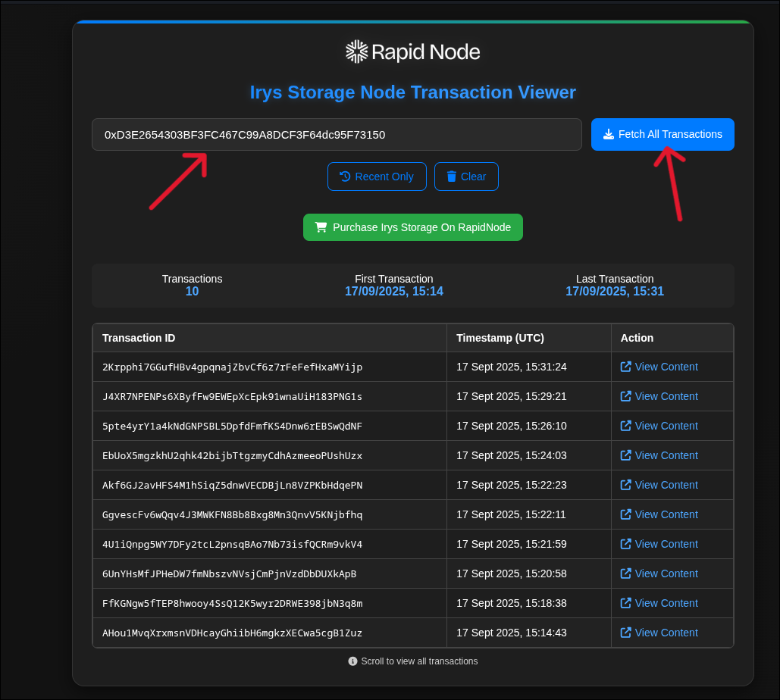Viewport: 780px width, 700px height.
Task: View Content text for transaction Akf6GJ2avHFS...
Action: coord(666,485)
